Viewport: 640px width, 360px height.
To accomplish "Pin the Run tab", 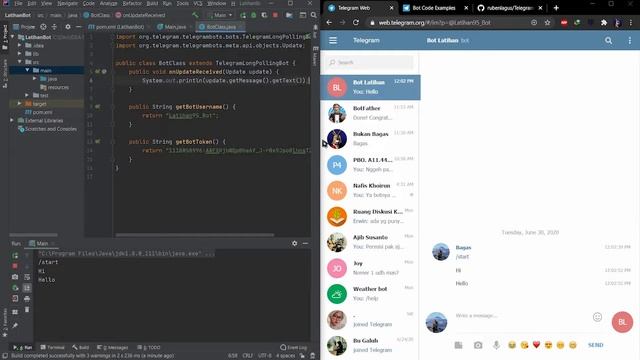I will [x=15, y=325].
